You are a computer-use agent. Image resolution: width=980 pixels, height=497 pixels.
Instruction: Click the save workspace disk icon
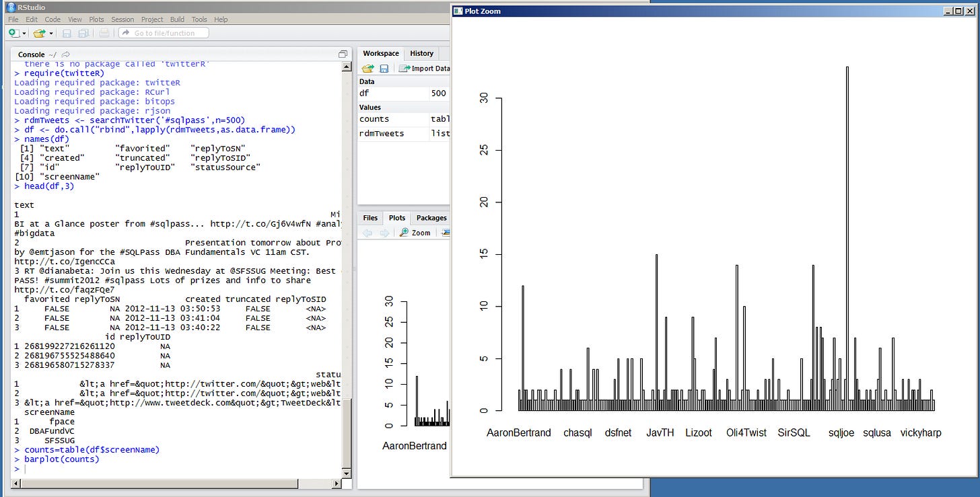pyautogui.click(x=384, y=68)
